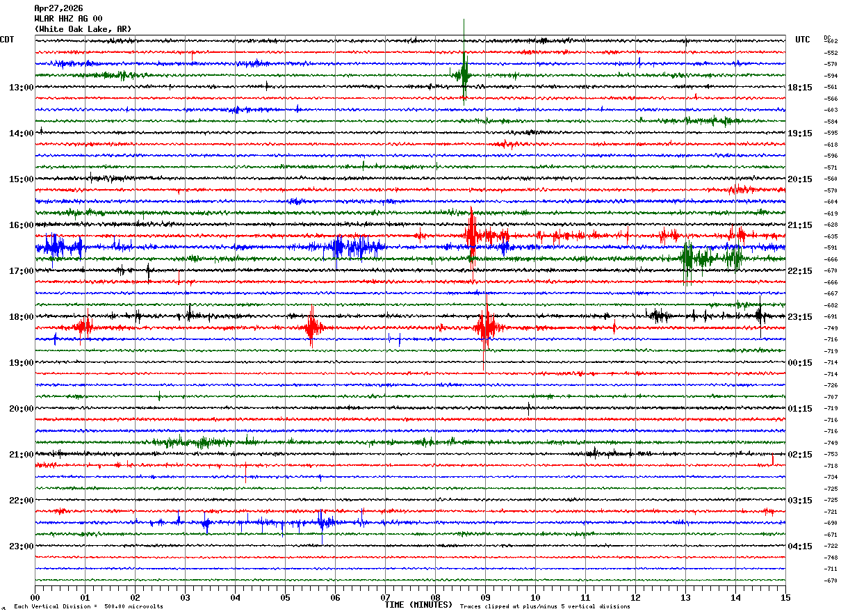Select the 18:00 CDT time marker

tap(21, 317)
